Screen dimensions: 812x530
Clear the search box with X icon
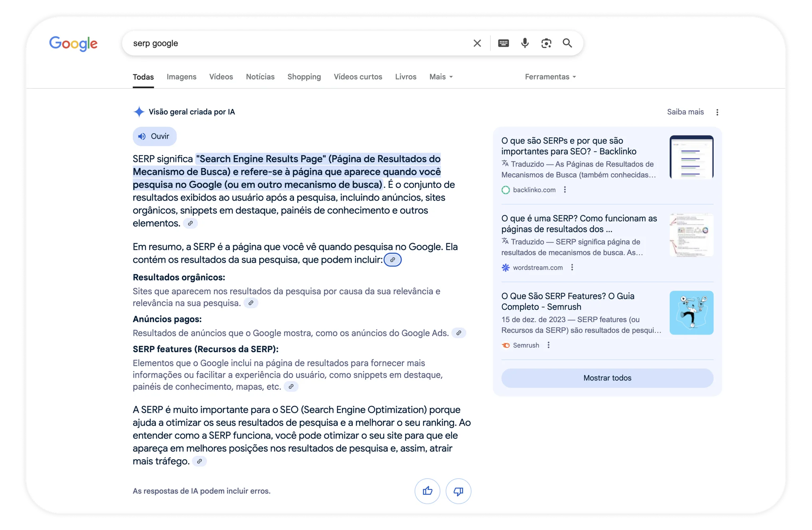[477, 43]
